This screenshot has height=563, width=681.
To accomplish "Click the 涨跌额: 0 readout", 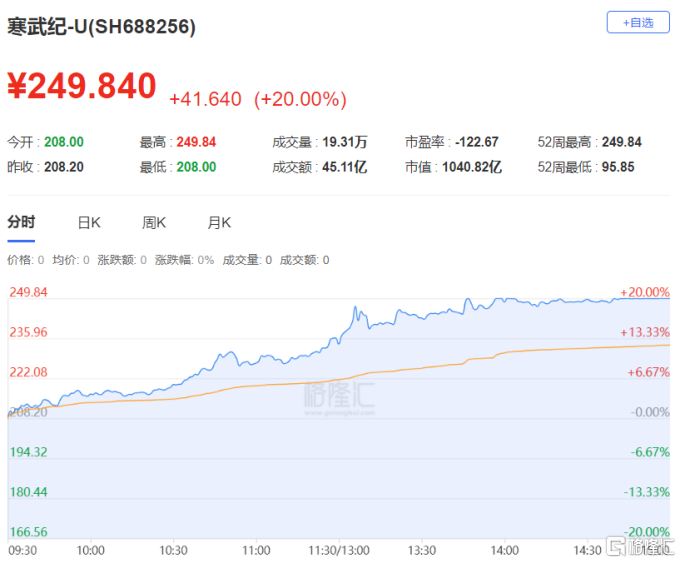I will tap(122, 260).
